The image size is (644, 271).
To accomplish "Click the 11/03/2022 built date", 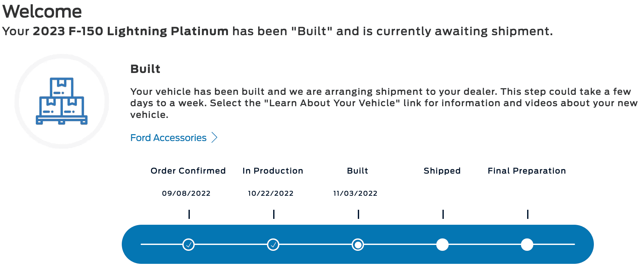I will pos(356,193).
